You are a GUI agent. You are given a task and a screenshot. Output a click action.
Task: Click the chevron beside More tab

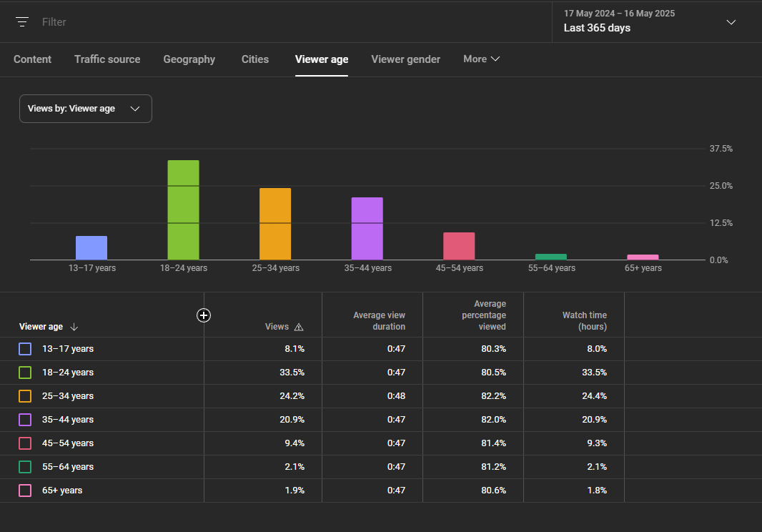(x=495, y=59)
